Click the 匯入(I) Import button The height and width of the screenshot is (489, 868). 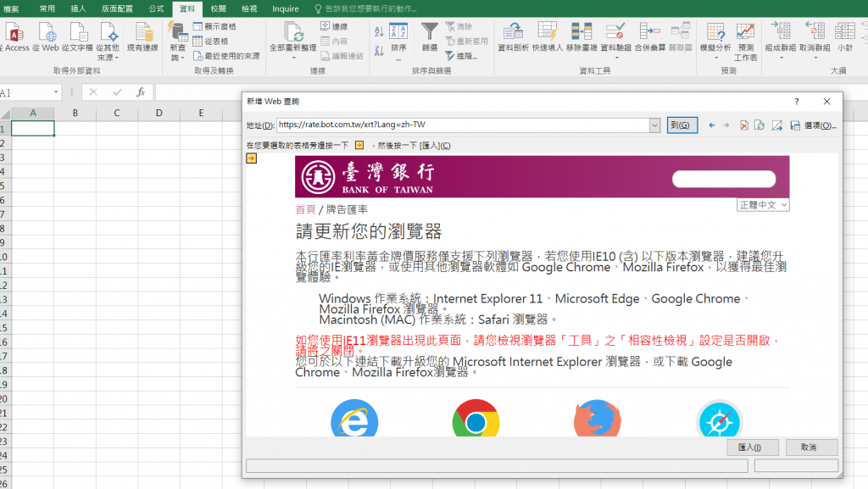coord(753,447)
